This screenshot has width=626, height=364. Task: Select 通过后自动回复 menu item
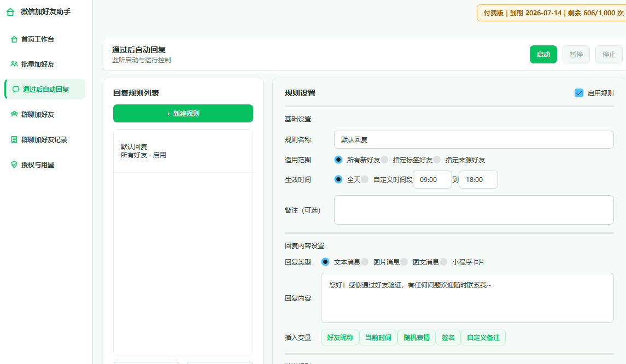45,89
